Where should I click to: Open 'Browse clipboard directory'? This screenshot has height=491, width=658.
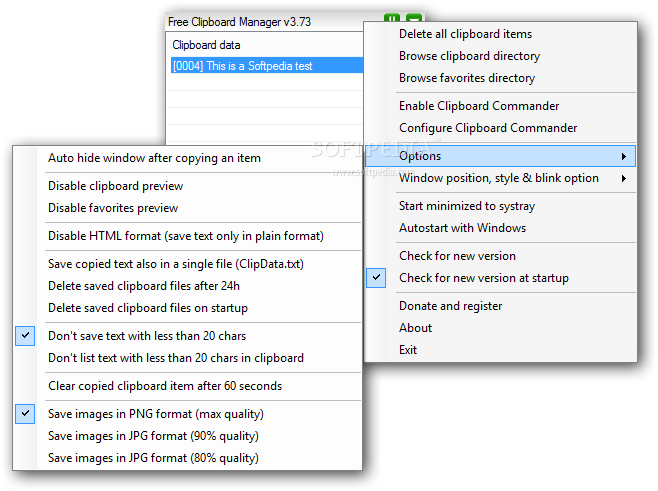point(469,56)
